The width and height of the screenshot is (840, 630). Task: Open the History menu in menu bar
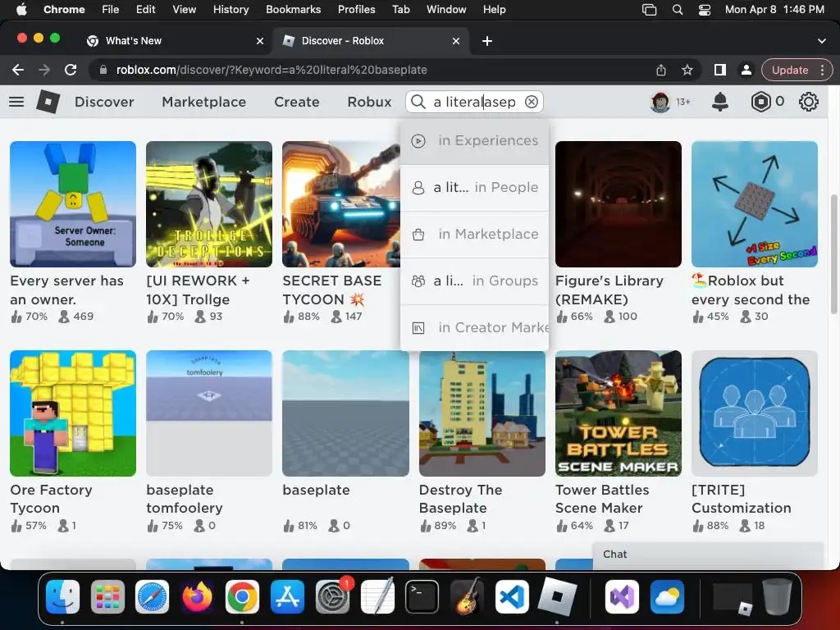pyautogui.click(x=231, y=10)
